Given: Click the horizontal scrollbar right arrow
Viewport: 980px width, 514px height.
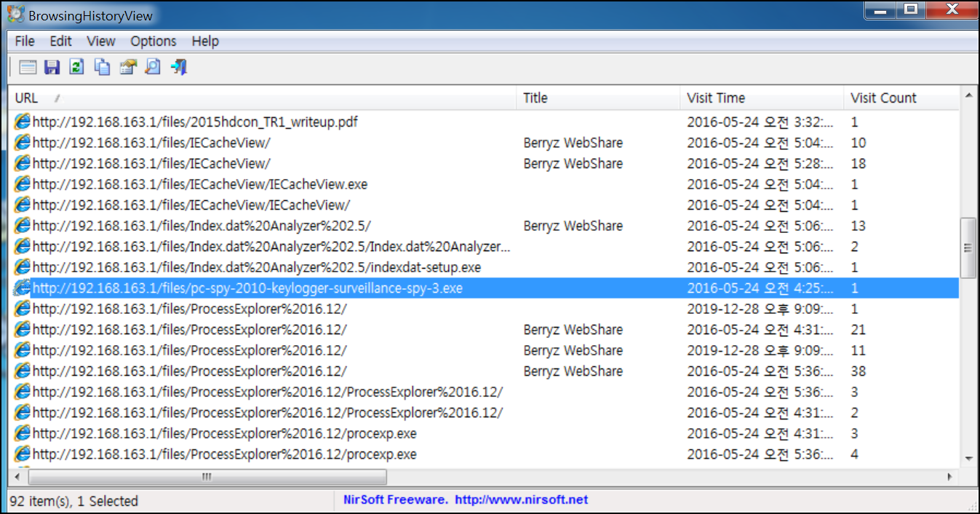Looking at the screenshot, I should tap(951, 477).
